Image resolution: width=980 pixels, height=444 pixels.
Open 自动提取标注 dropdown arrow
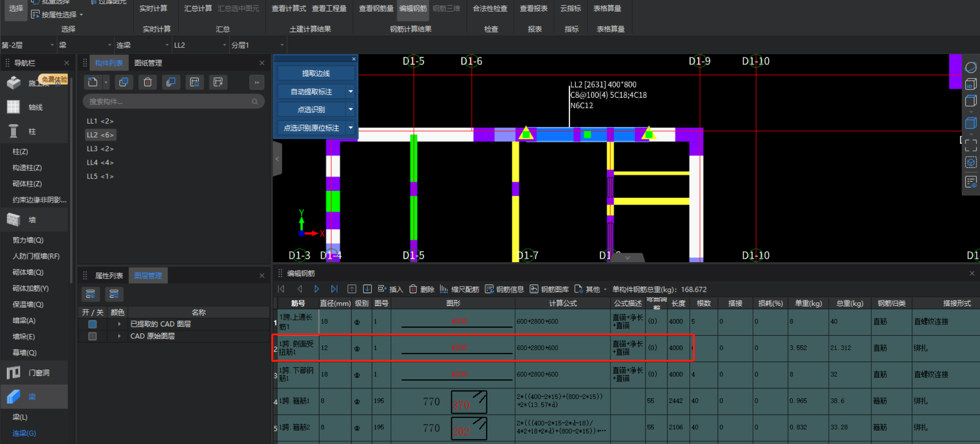pos(351,92)
